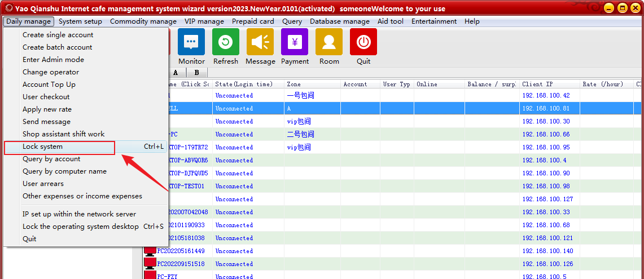
Task: Select Lock system menu entry
Action: coord(43,147)
